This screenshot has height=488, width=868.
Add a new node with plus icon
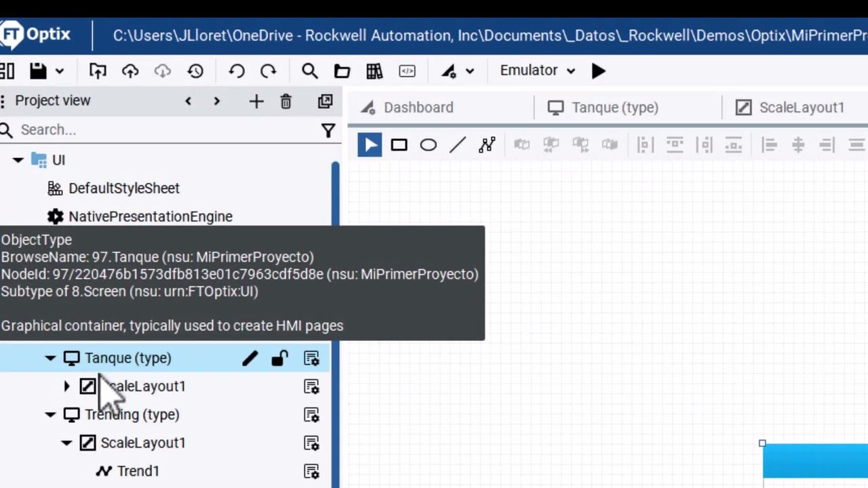256,102
